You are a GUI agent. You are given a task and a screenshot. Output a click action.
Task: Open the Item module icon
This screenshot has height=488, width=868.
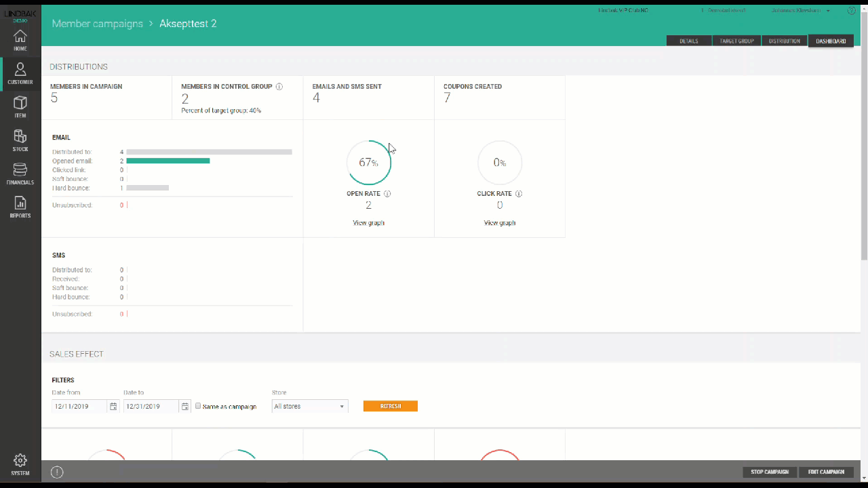(20, 107)
